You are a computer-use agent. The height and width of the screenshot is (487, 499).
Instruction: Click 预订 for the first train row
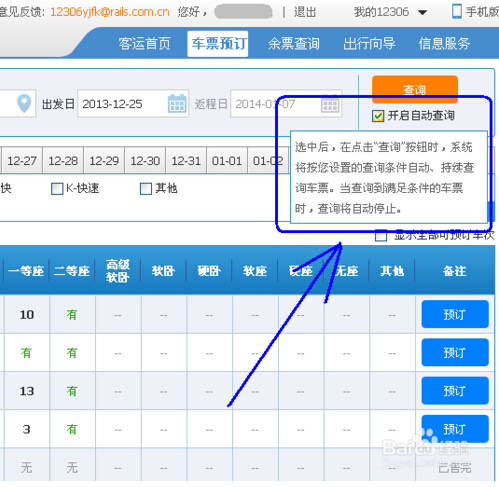tap(455, 314)
